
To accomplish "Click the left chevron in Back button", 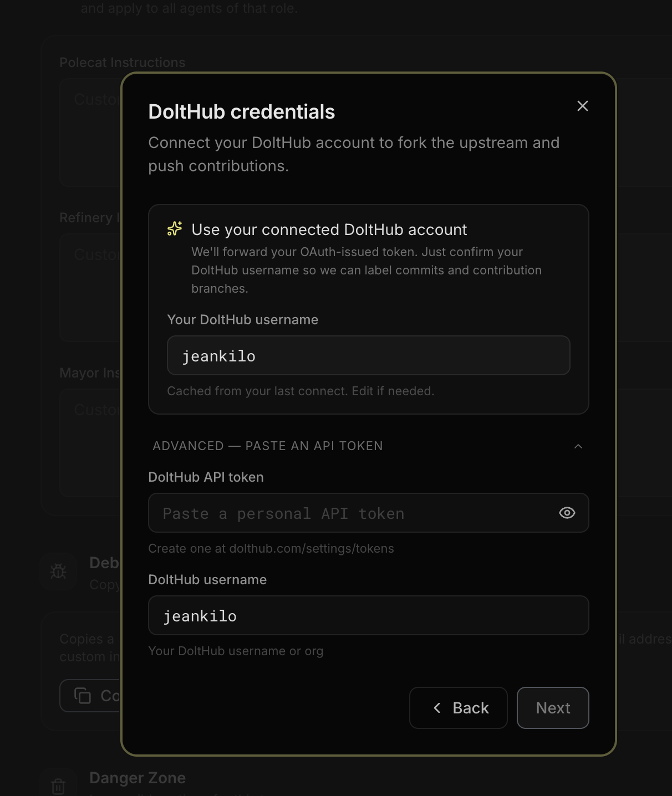I will click(437, 708).
